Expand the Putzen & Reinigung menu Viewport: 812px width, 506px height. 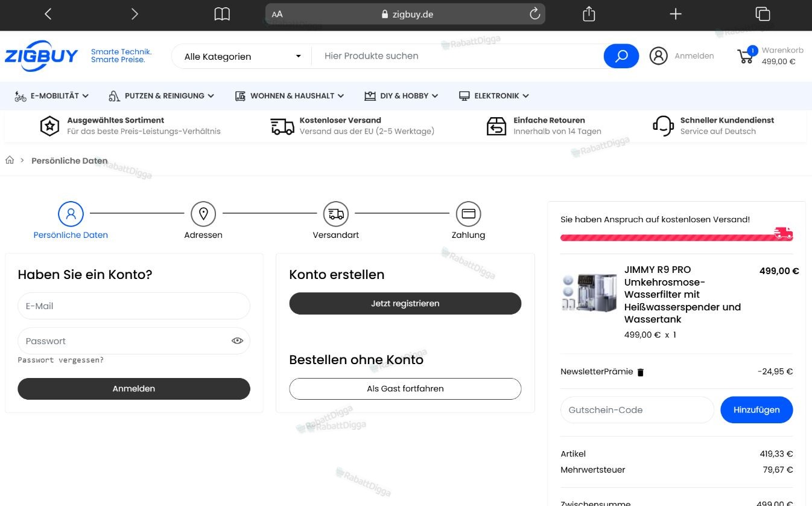click(x=161, y=96)
